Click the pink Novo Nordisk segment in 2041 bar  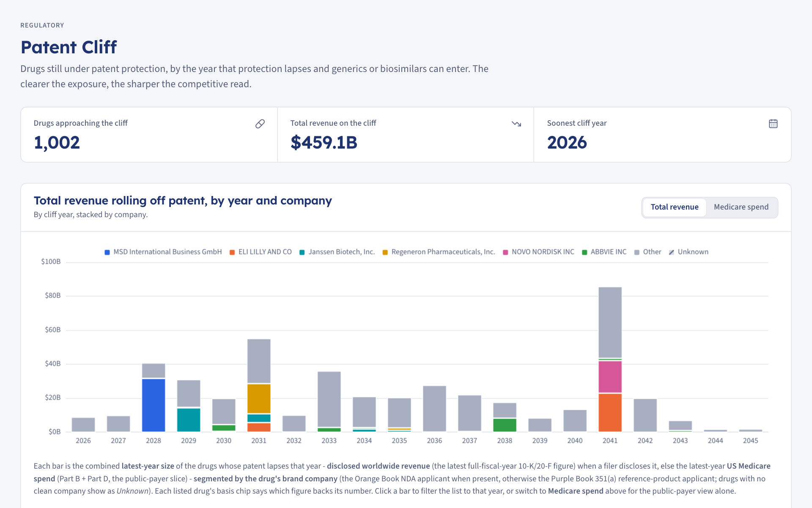[x=610, y=377]
